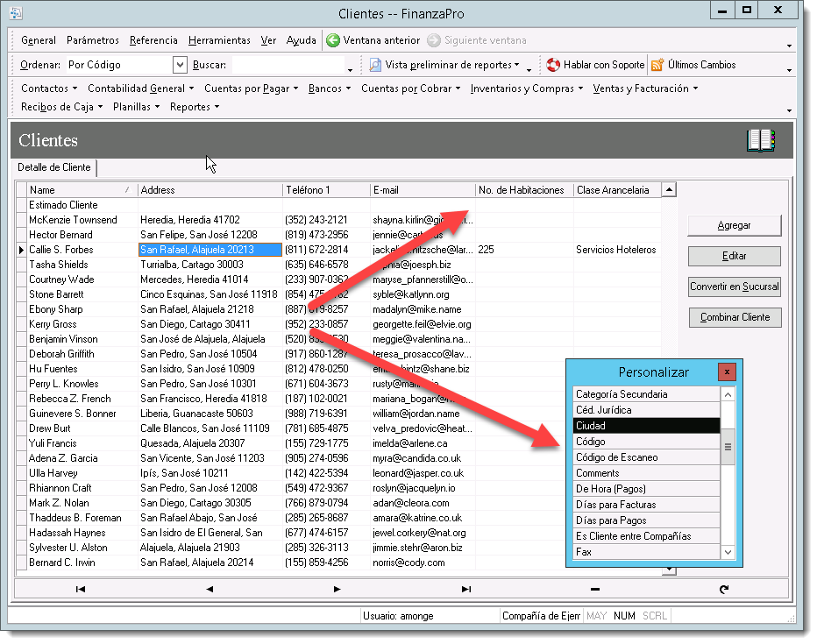Expand the Cuentas por Cobrar menu

(x=410, y=88)
